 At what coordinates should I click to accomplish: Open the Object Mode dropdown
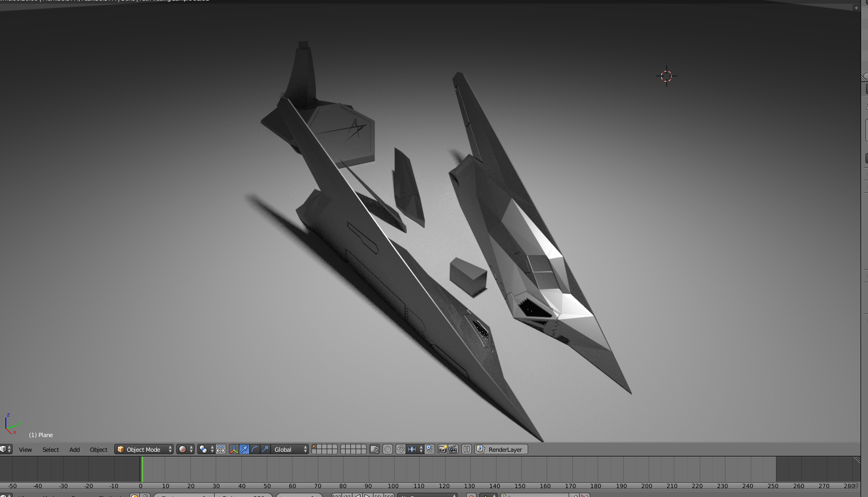[x=144, y=449]
